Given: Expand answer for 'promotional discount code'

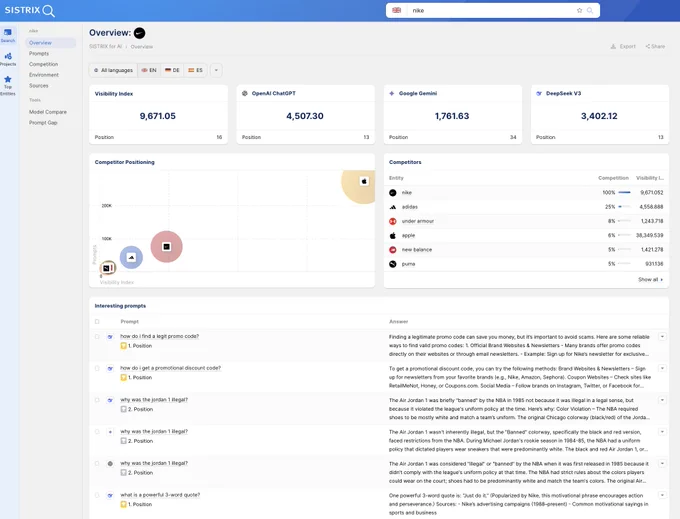Looking at the screenshot, I should coord(662,368).
